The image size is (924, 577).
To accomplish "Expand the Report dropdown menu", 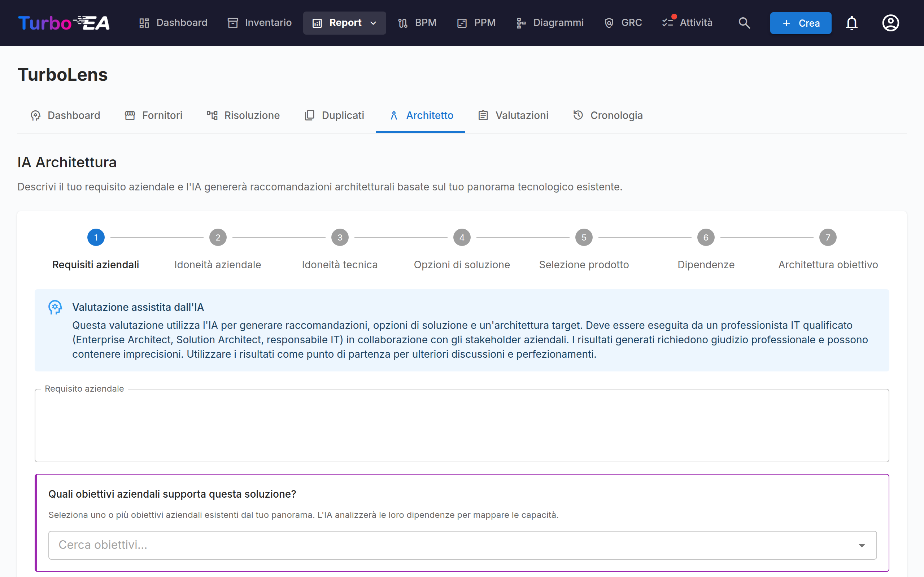I will 344,23.
